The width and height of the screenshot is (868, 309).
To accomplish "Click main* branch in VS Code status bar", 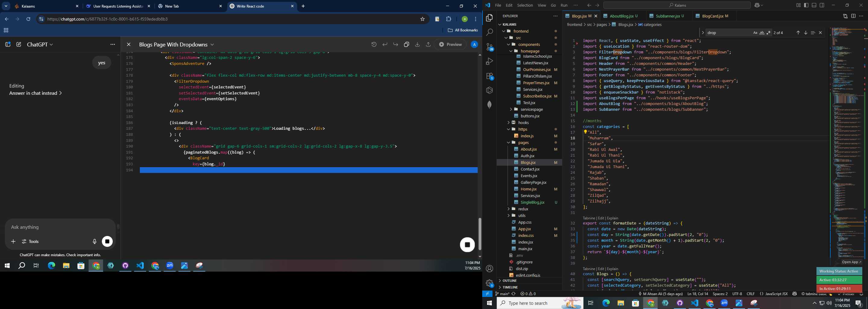I will (502, 294).
